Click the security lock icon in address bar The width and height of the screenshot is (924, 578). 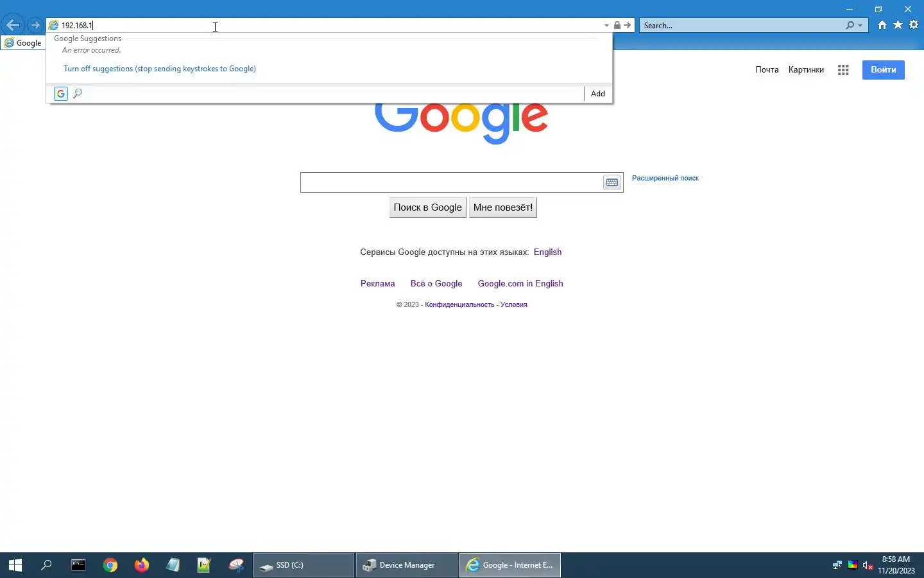coord(617,26)
